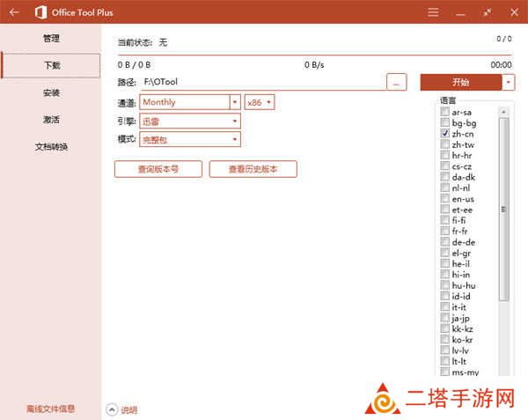The height and width of the screenshot is (420, 528).
Task: Open 离线文件信息 link
Action: click(x=50, y=409)
